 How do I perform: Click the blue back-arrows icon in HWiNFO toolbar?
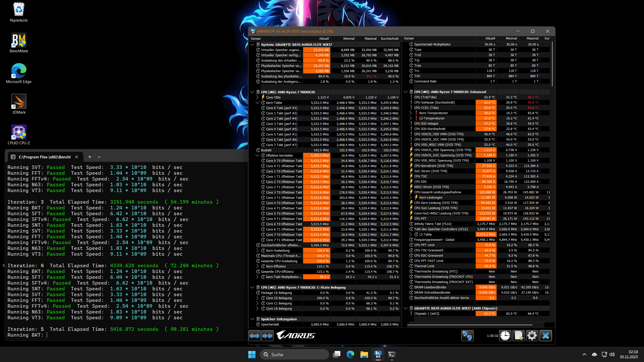pos(255,335)
